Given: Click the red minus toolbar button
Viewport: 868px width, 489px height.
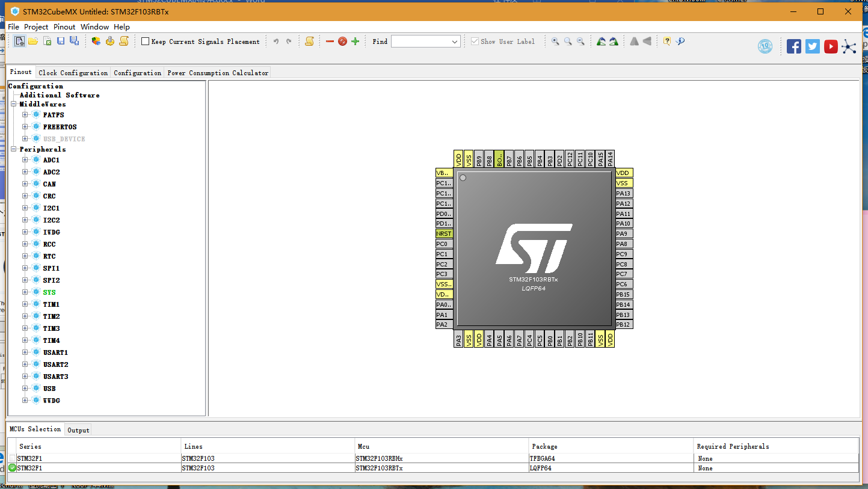Looking at the screenshot, I should coord(330,41).
